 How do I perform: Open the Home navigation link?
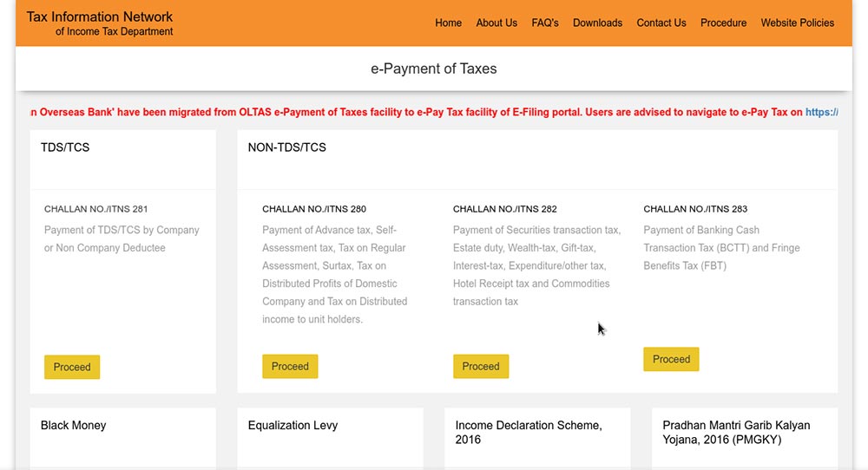[x=448, y=23]
